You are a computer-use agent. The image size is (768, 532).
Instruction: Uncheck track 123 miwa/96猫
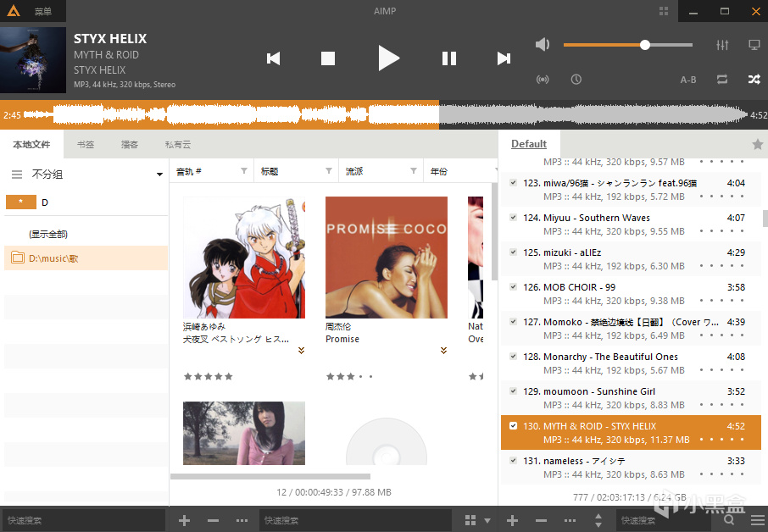click(x=513, y=182)
